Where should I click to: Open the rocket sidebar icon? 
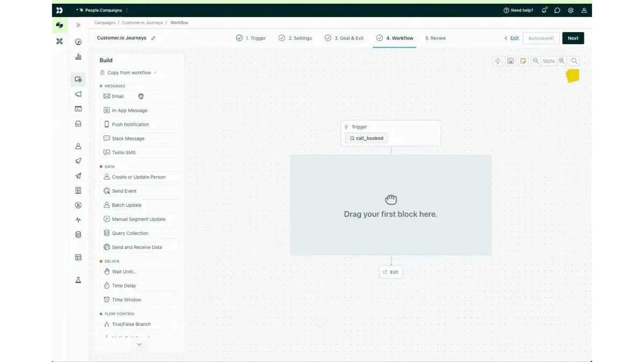coord(78,161)
